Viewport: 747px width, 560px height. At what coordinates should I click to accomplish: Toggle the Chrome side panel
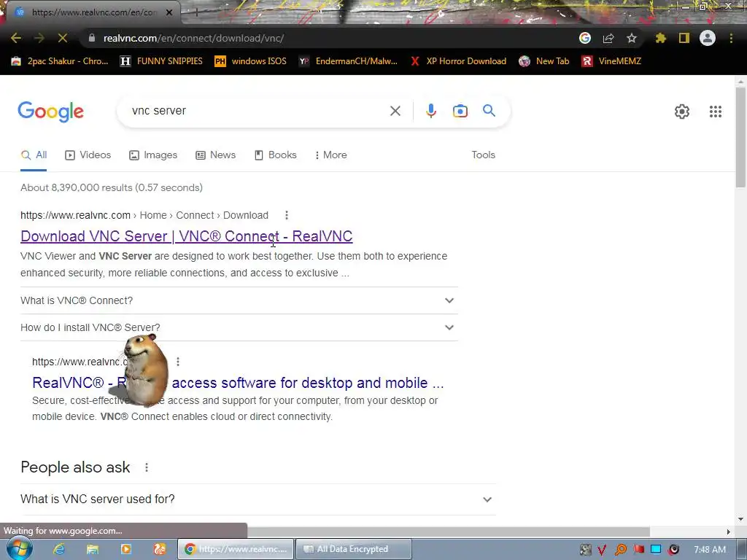(x=684, y=38)
